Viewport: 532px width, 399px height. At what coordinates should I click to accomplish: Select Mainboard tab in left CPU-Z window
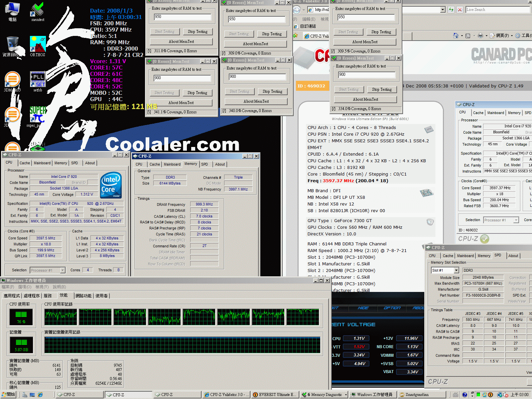[x=42, y=163]
